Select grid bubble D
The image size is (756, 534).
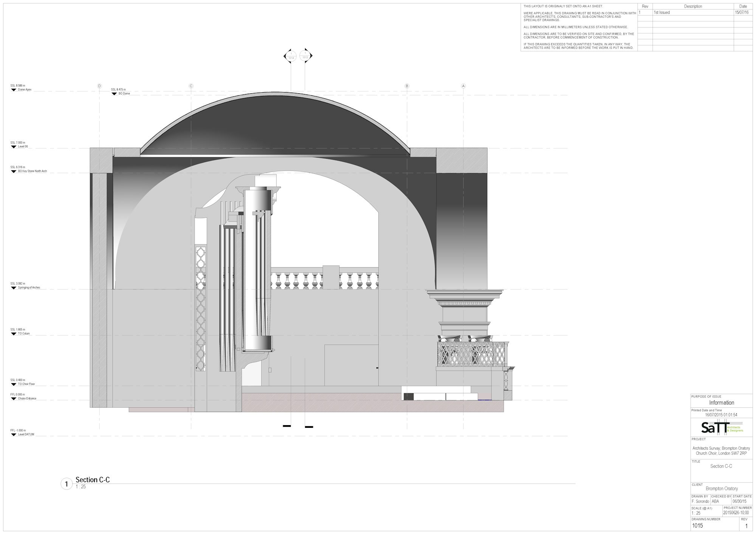click(x=99, y=86)
